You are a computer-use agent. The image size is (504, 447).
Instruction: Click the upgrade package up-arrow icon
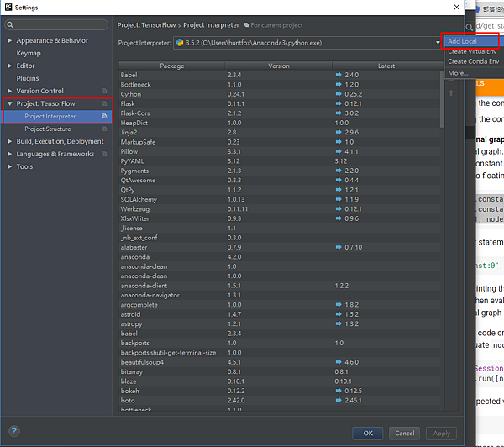(x=451, y=93)
